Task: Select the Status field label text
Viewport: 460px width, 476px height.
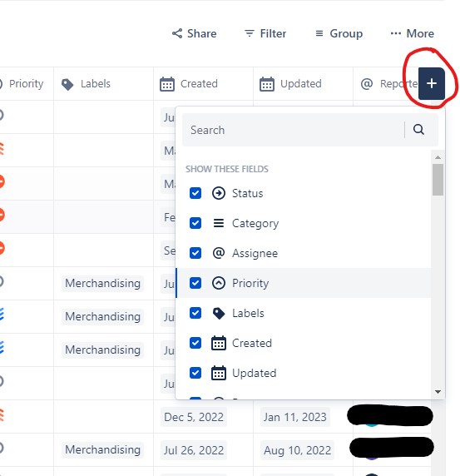Action: click(x=247, y=193)
